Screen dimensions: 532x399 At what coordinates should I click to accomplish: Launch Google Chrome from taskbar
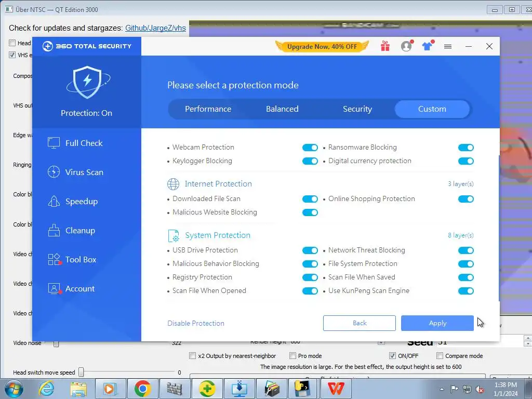coord(142,389)
